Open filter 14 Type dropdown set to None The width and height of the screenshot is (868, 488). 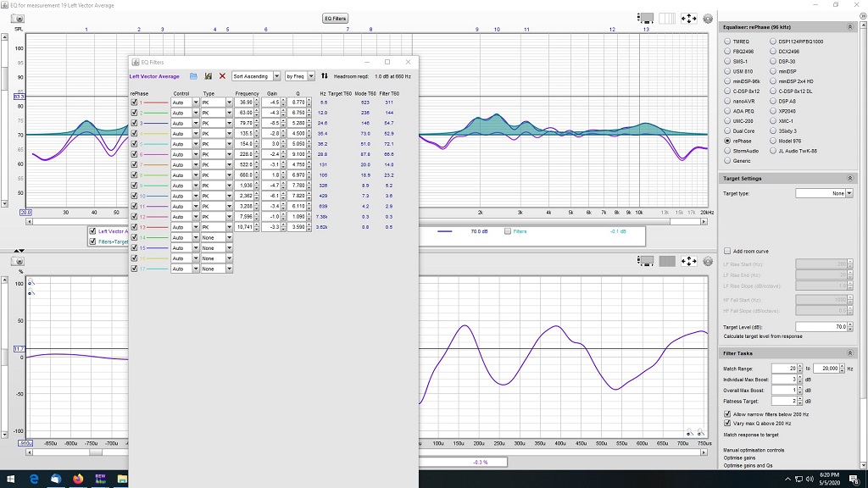pyautogui.click(x=216, y=237)
